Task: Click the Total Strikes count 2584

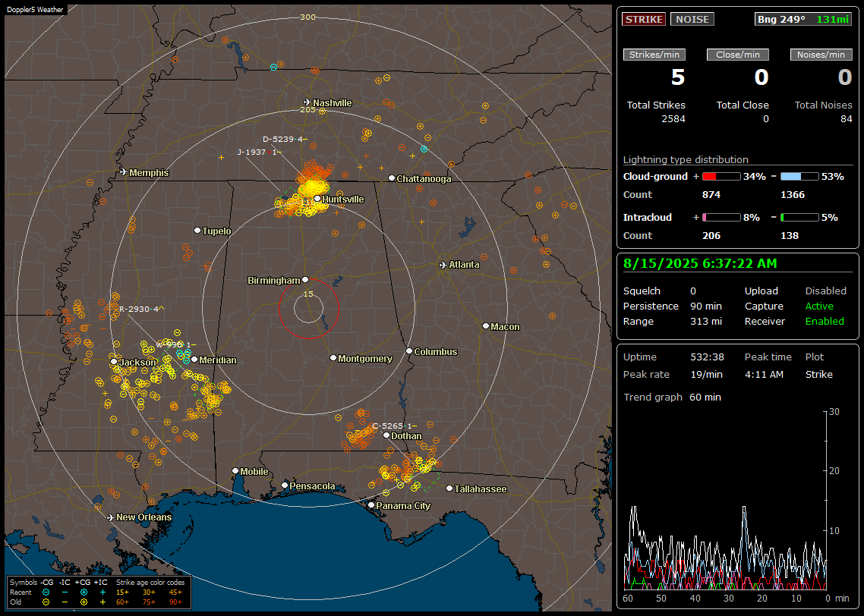Action: 673,119
